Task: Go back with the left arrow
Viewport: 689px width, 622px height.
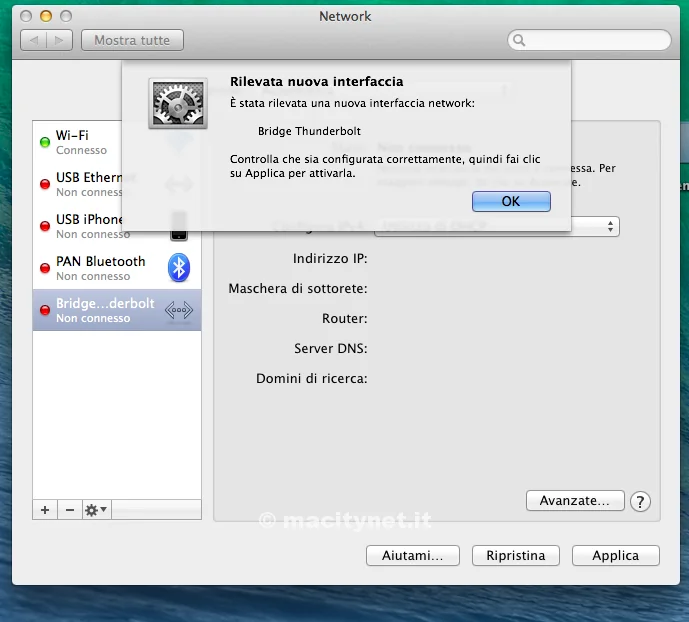Action: (33, 40)
